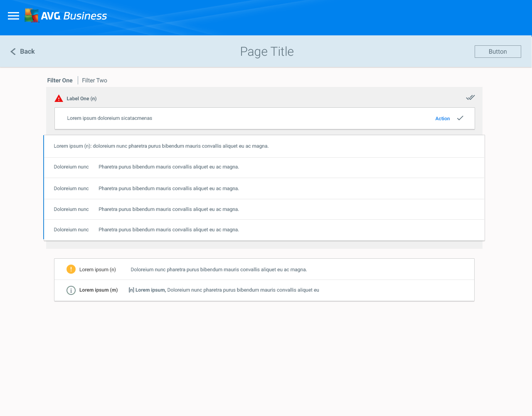Screen dimensions: 532x416
Task: Expand the Lorem ipsum doloreium sicatacmenas row
Action: tap(264, 119)
